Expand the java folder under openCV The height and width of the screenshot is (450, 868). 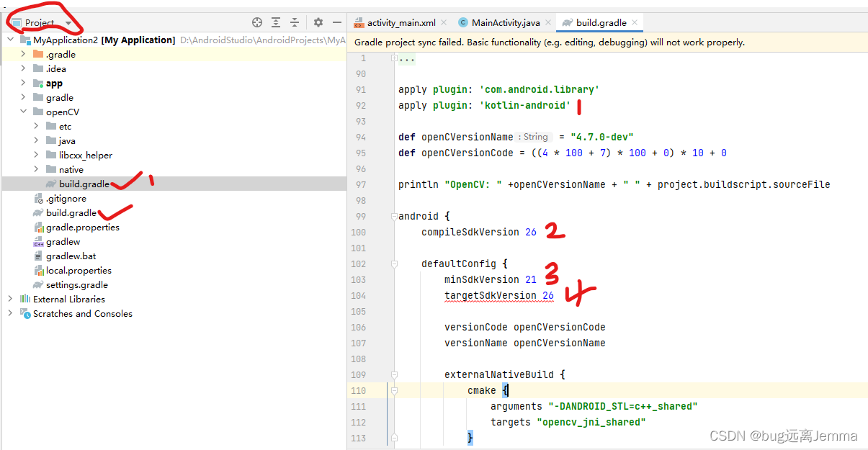36,141
